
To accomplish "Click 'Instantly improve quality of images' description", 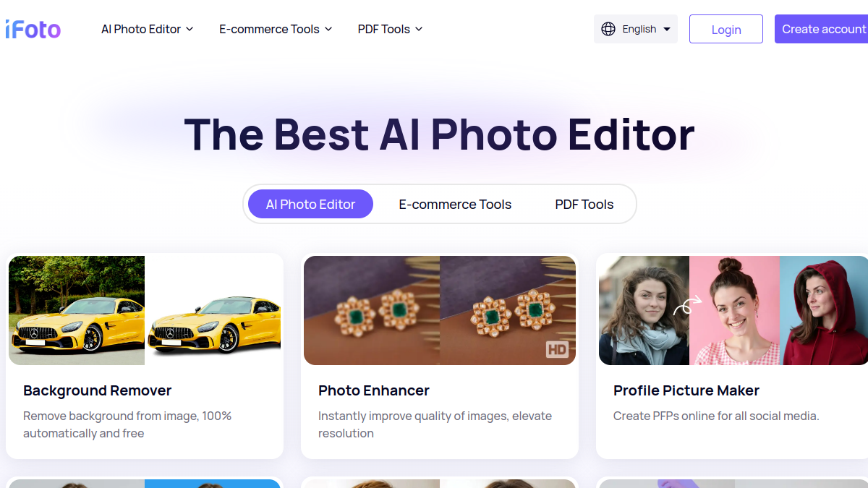I will tap(435, 424).
